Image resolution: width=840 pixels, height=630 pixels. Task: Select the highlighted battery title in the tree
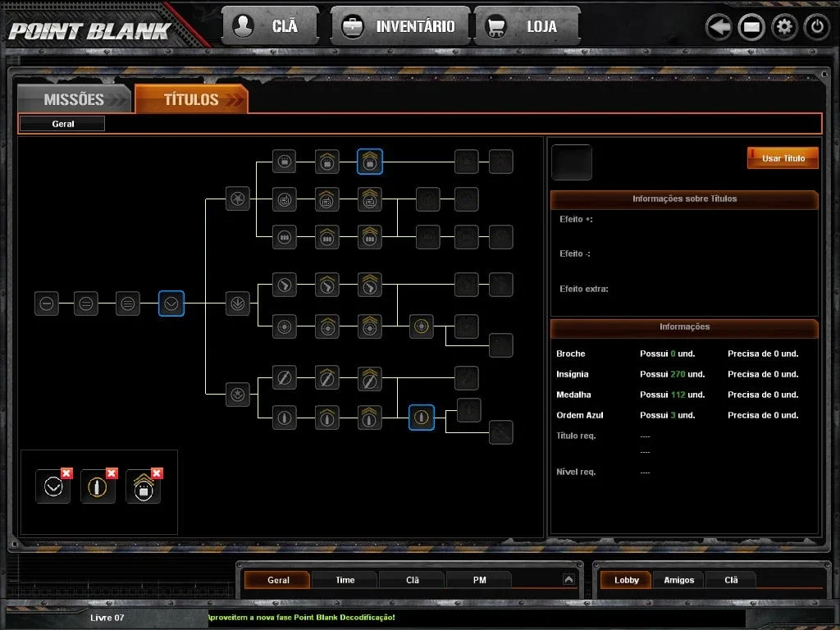click(x=370, y=162)
